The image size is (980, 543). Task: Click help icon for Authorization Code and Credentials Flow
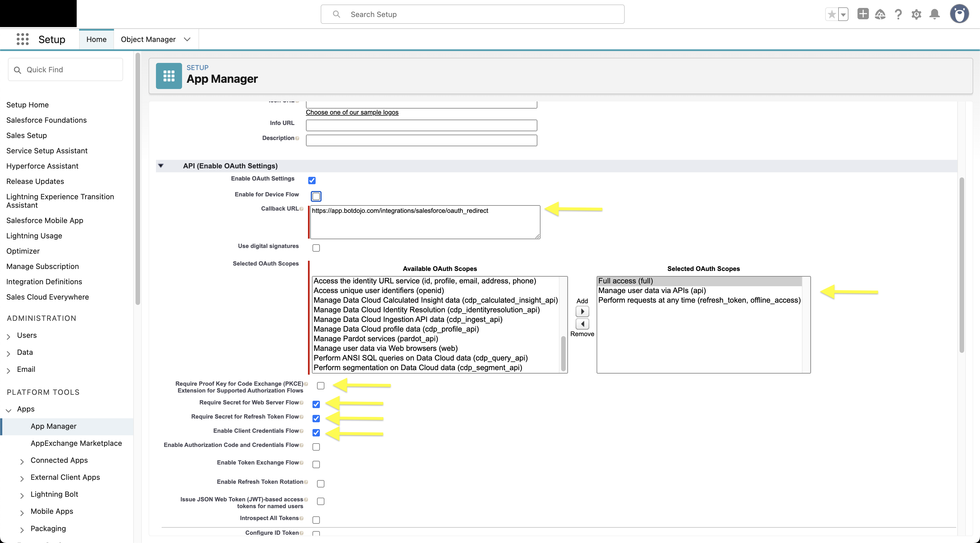[x=301, y=445]
